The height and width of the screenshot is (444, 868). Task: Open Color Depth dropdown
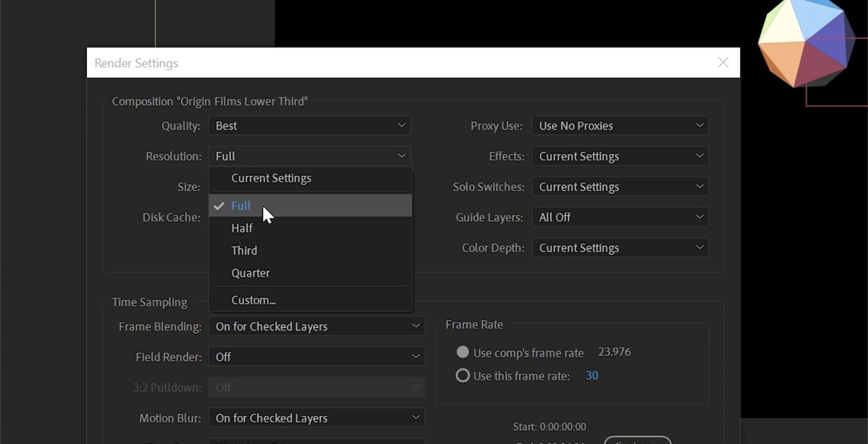point(620,248)
